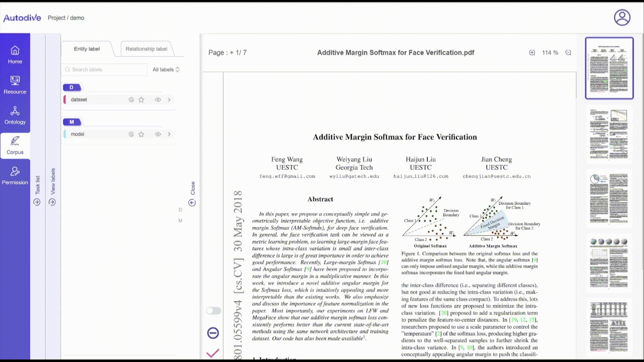Screen dimensions: 644x362
Task: Zoom in the PDF with plus magnifier
Action: coord(532,53)
